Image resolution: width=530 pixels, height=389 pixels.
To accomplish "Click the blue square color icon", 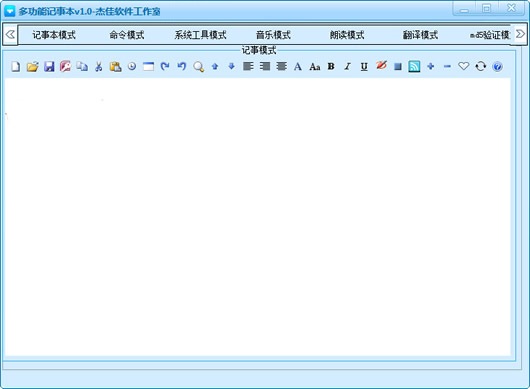I will coord(398,67).
